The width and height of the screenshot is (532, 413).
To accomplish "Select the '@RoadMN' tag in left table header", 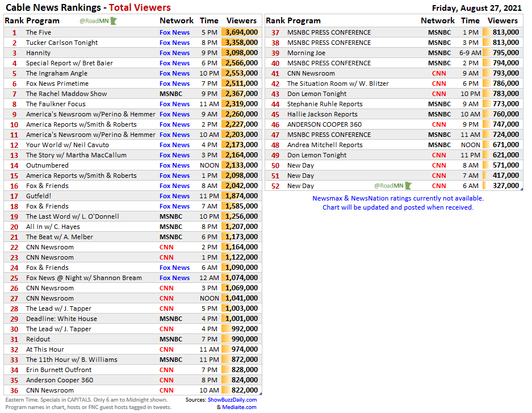I will click(x=94, y=21).
